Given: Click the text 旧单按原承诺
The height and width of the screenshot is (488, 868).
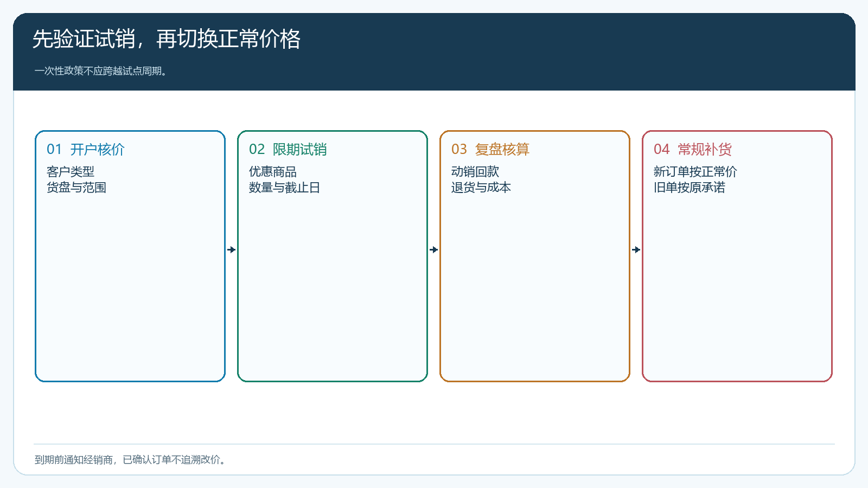Looking at the screenshot, I should point(690,188).
